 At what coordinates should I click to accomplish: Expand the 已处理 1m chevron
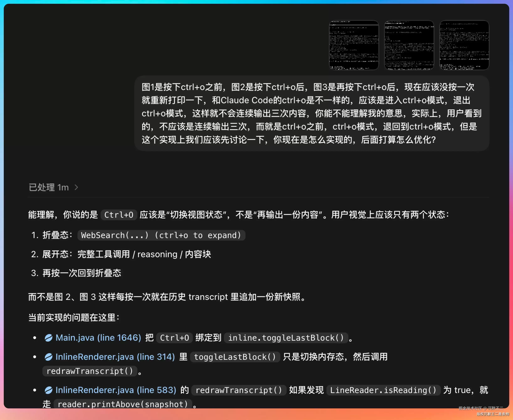[x=76, y=187]
